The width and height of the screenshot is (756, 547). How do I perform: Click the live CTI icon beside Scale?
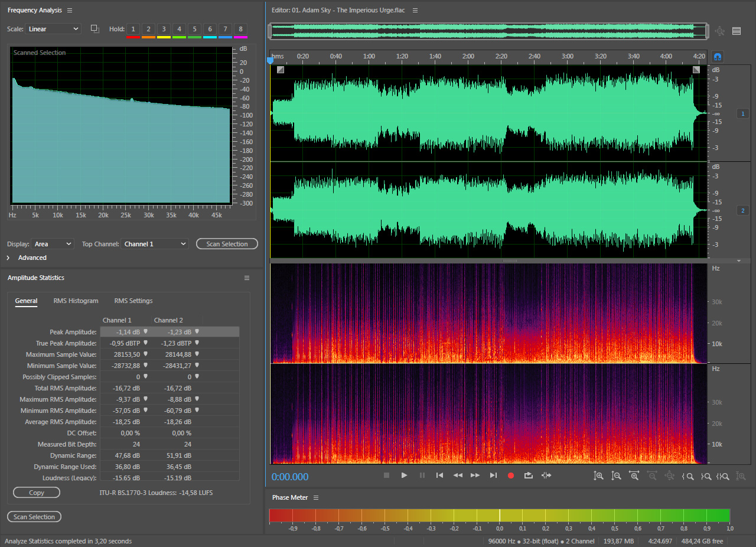94,28
